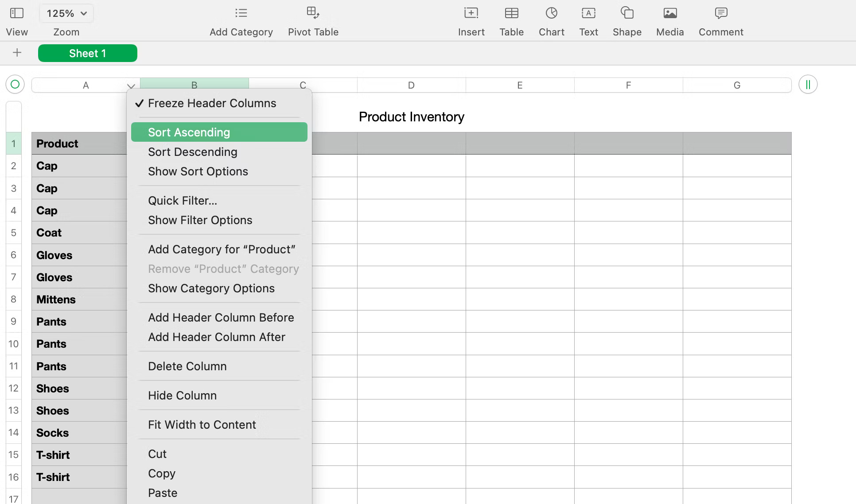Click the pause control in the top right

(807, 84)
